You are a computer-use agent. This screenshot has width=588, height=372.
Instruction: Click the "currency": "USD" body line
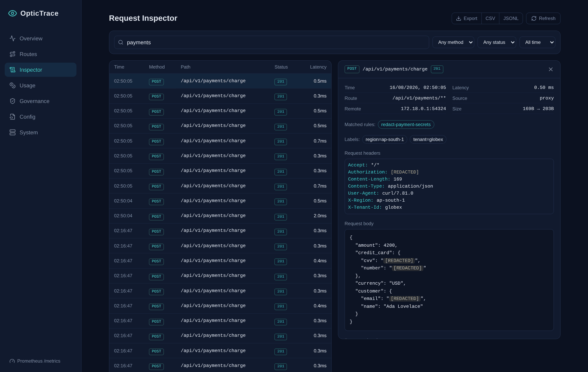pos(381,284)
